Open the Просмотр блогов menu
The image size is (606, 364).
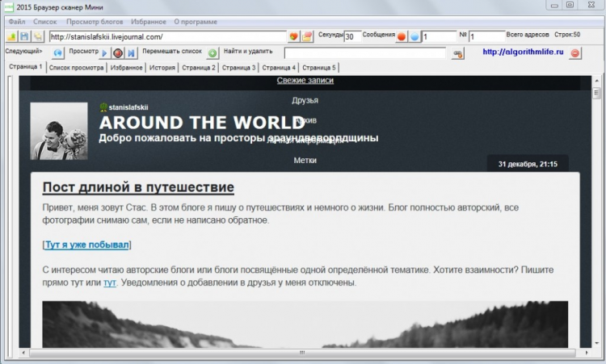95,22
